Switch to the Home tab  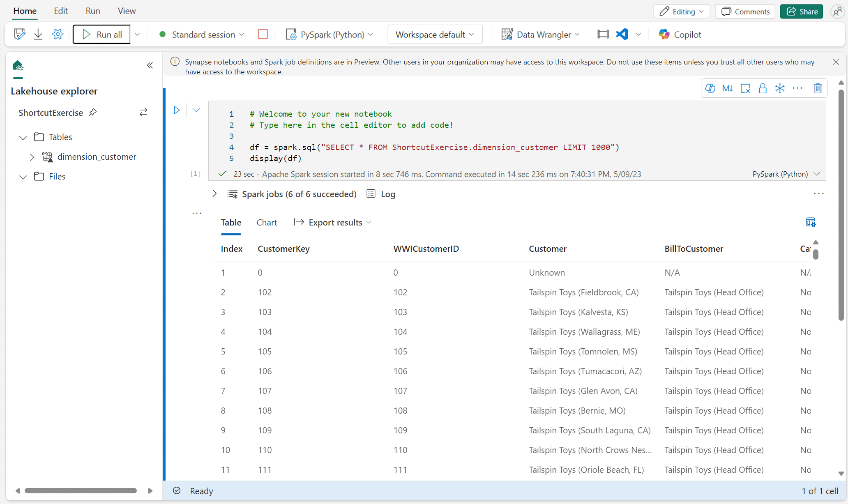25,11
